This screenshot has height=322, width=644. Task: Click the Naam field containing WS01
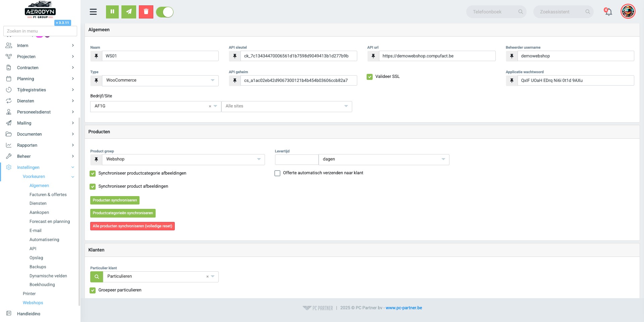160,56
